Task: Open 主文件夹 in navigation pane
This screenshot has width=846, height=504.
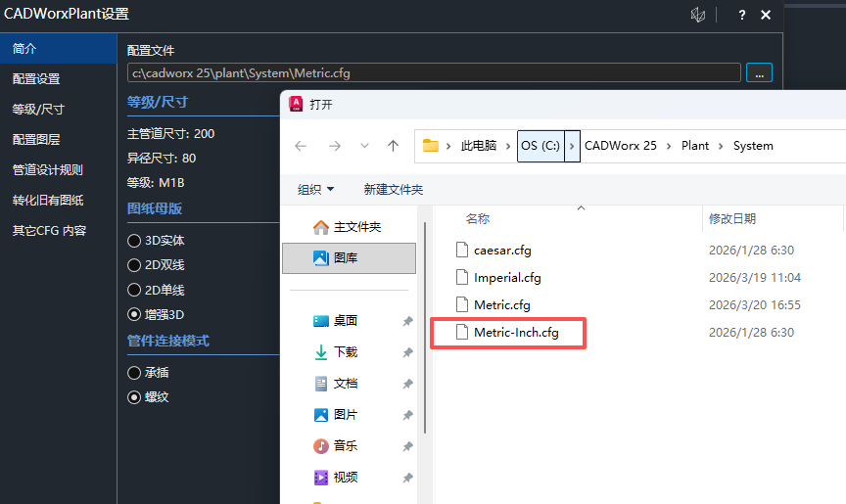Action: [349, 227]
